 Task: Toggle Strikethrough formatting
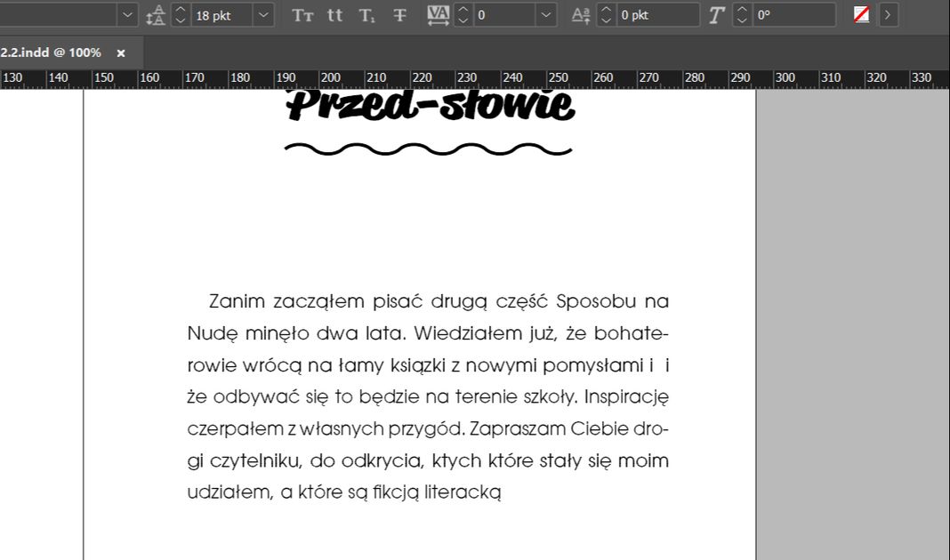pyautogui.click(x=399, y=15)
